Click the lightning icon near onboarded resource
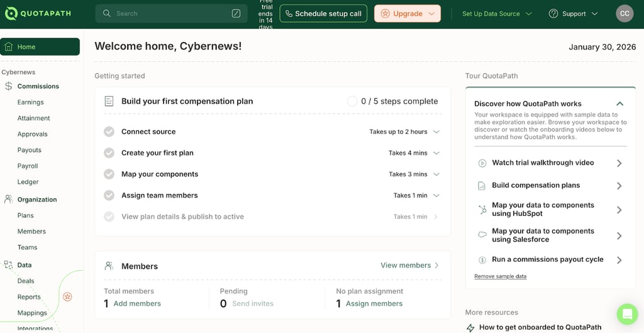The height and width of the screenshot is (333, 644). (x=470, y=328)
